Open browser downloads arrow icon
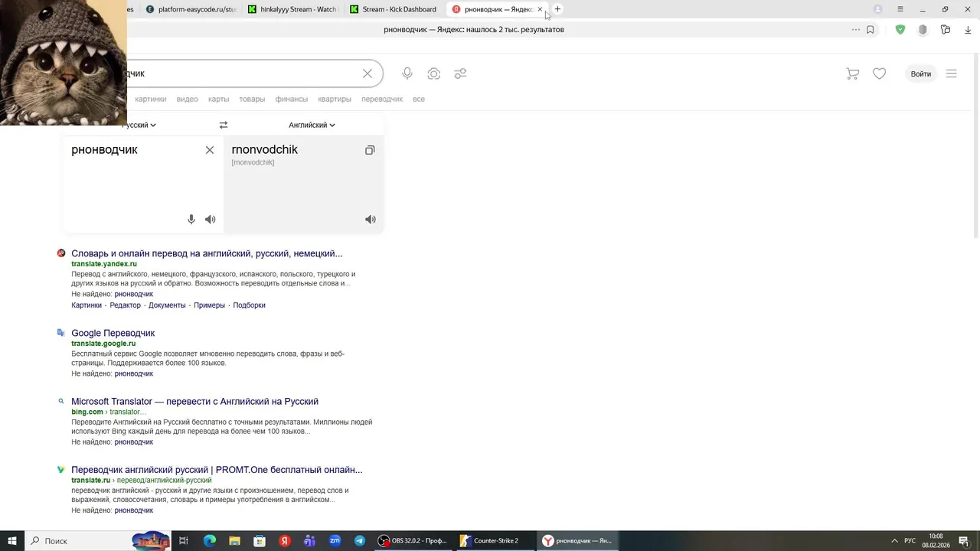 point(968,30)
